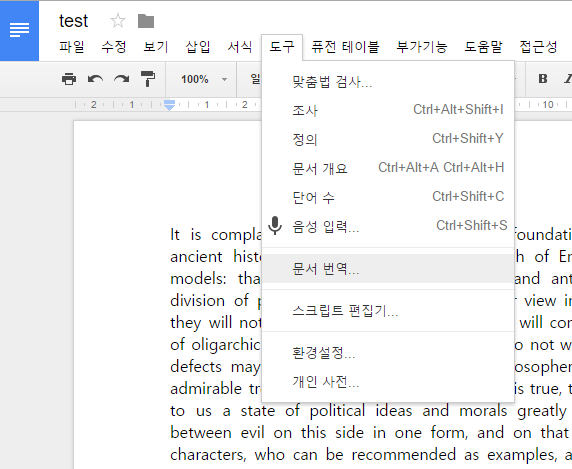
Task: Open the 삽입 menu
Action: [198, 47]
